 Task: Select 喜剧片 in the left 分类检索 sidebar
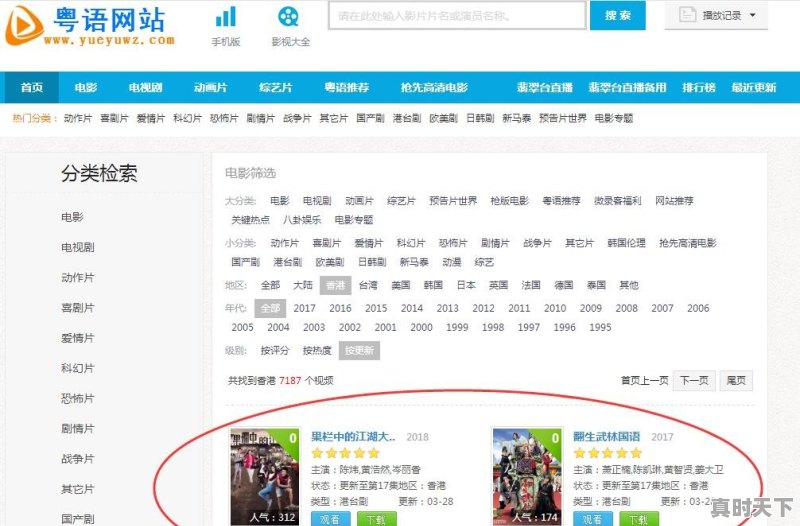[78, 308]
